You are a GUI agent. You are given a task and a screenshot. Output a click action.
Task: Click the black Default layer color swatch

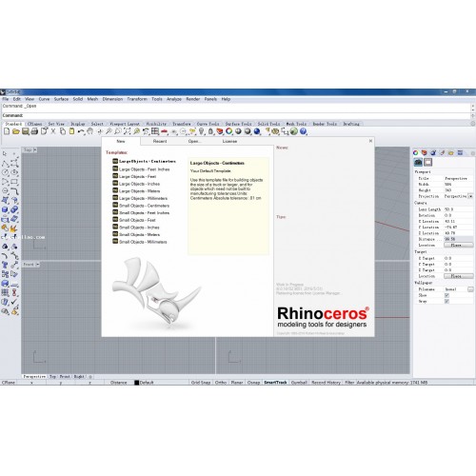(137, 383)
